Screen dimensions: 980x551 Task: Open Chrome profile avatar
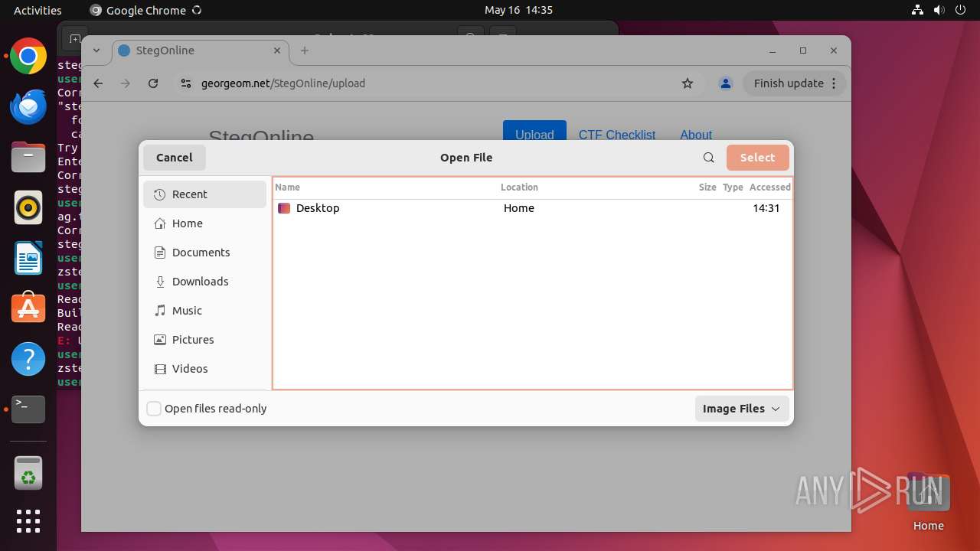[726, 83]
